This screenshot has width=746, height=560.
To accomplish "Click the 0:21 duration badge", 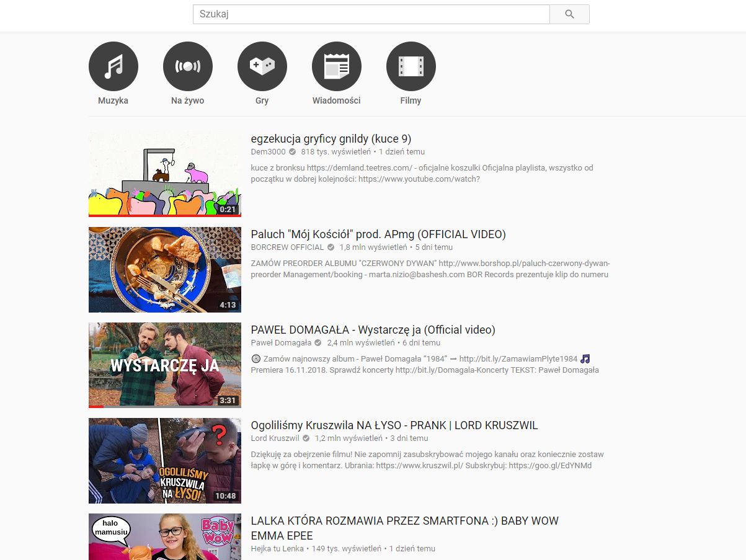I will pos(228,210).
